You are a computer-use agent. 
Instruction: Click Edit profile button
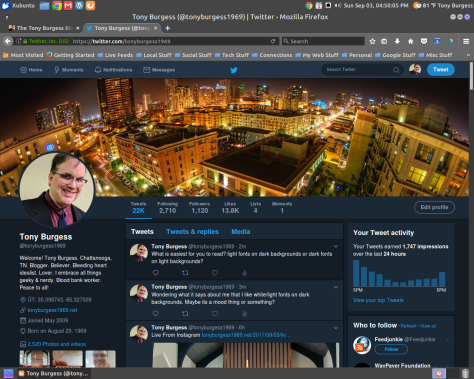pyautogui.click(x=434, y=207)
